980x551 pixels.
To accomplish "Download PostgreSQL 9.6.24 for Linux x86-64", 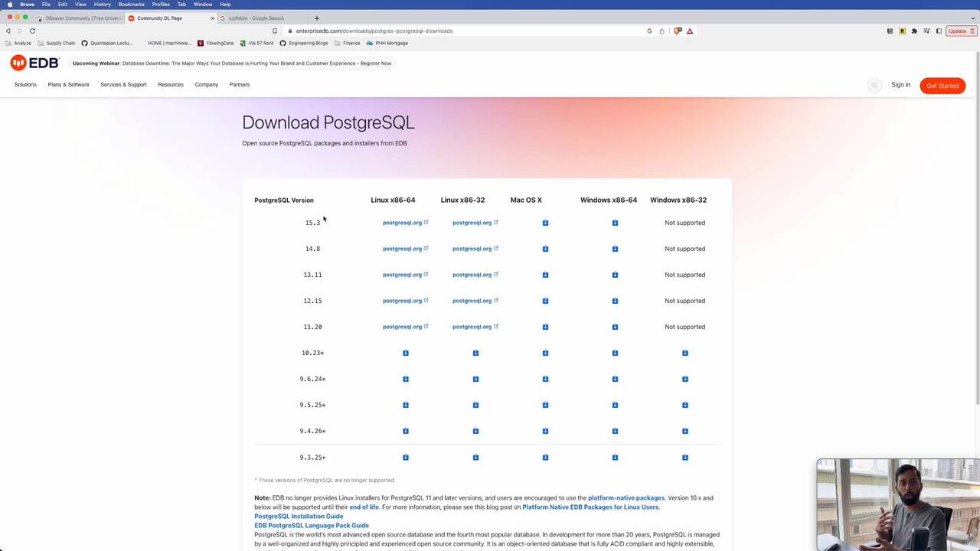I will point(406,379).
